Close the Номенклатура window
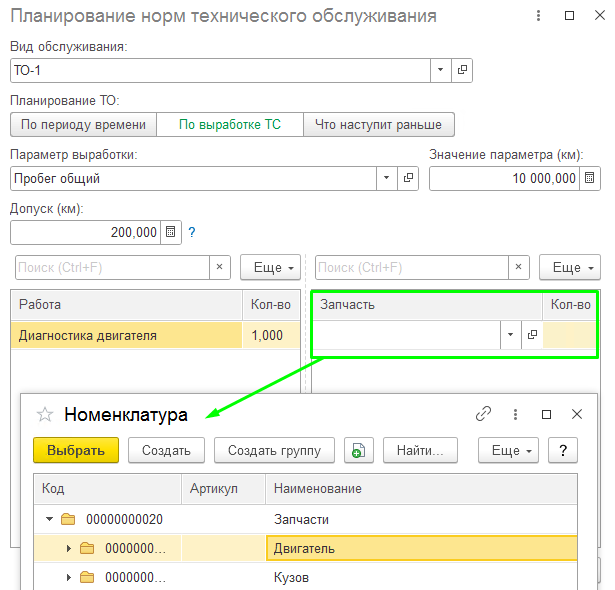This screenshot has width=615, height=590. coord(577,414)
